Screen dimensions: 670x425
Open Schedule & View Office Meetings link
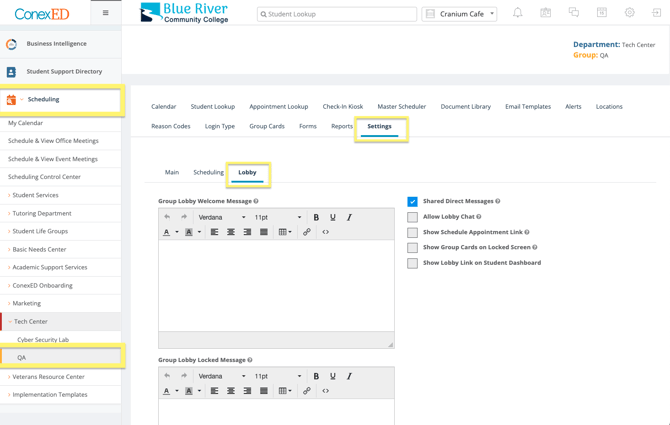pyautogui.click(x=53, y=141)
